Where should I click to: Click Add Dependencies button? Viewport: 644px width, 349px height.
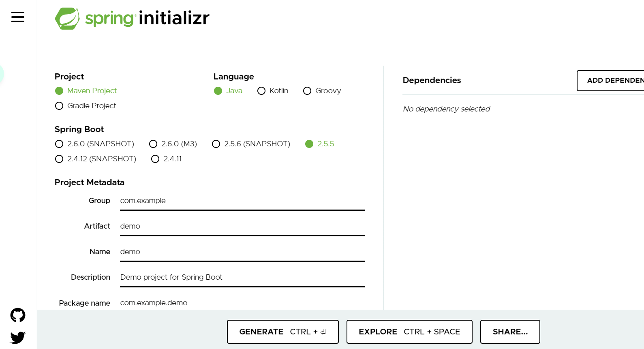pyautogui.click(x=612, y=80)
